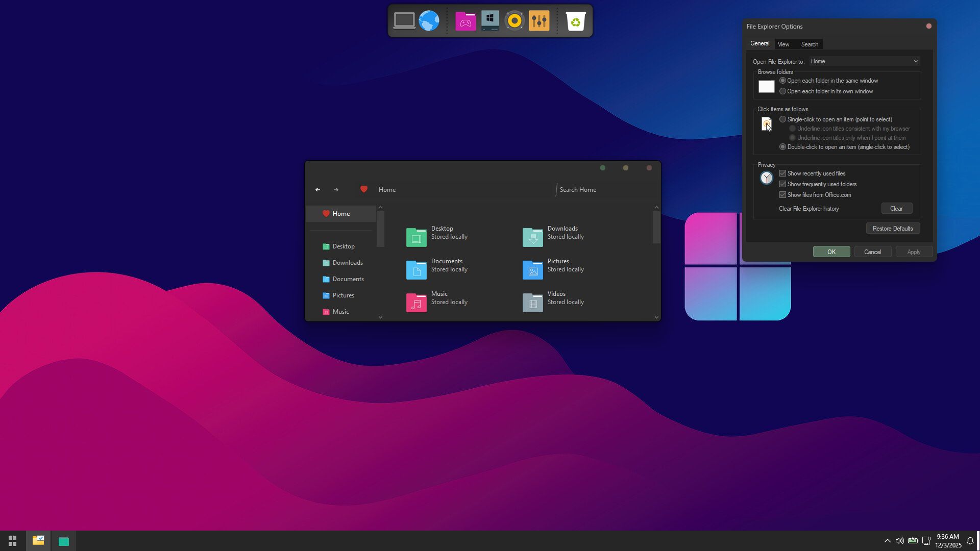980x551 pixels.
Task: Click the Restore Defaults button
Action: (892, 229)
